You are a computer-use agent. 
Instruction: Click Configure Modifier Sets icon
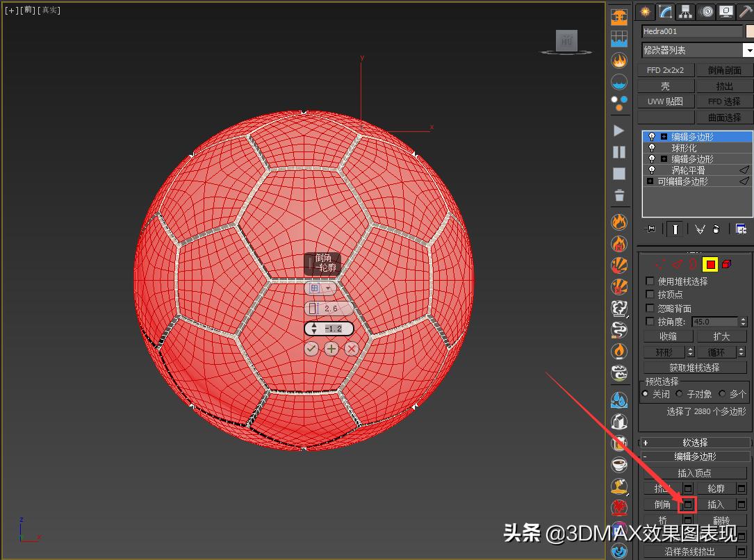[741, 229]
